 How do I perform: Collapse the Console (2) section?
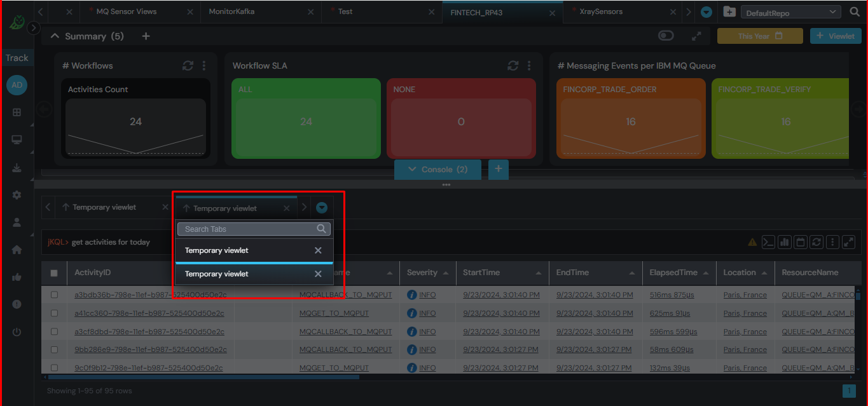pyautogui.click(x=437, y=170)
